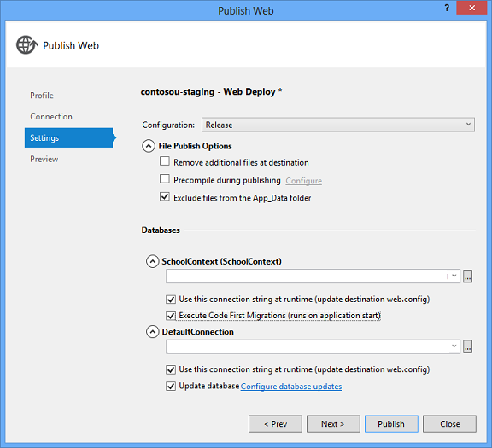This screenshot has width=492, height=448.
Task: Open DefaultConnection connection string dropdown arrow
Action: (x=454, y=346)
